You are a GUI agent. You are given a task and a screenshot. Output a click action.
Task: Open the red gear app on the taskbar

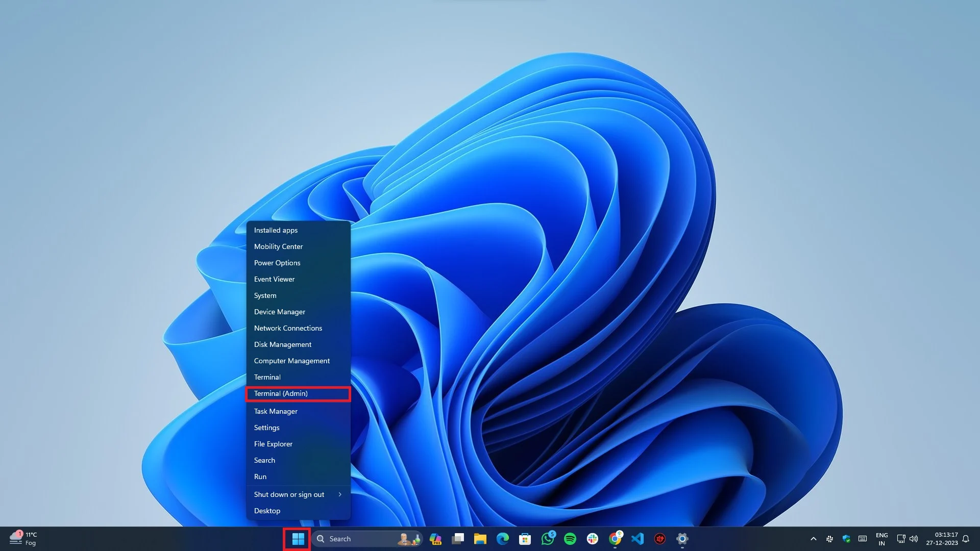[660, 539]
